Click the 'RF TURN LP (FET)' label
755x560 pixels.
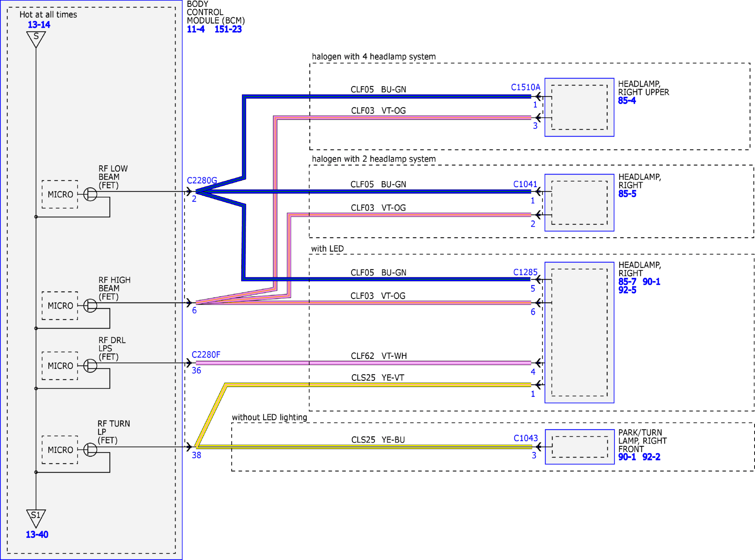113,432
